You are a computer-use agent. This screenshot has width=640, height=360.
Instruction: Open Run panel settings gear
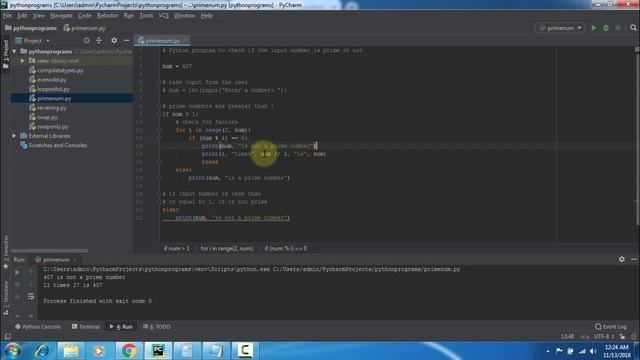click(622, 259)
